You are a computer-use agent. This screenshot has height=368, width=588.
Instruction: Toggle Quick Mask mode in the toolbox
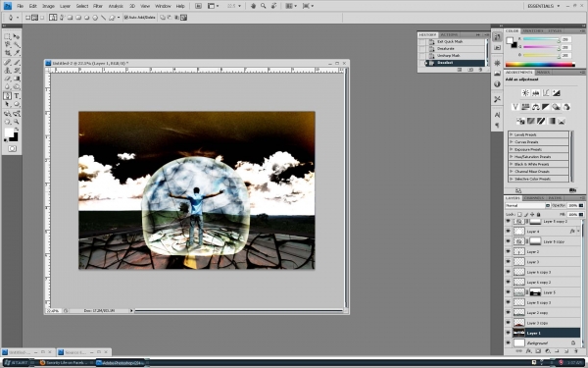tap(12, 149)
